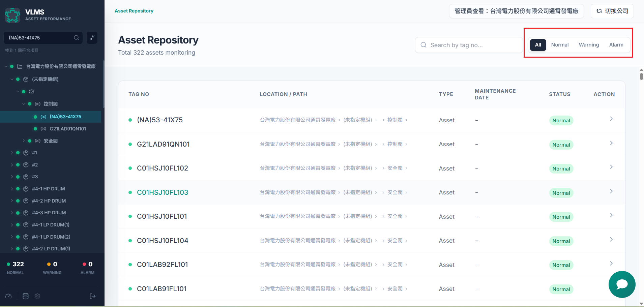Open the C01LAB91FL101 tag in the table
Viewport: 644px width, 307px height.
pos(162,289)
